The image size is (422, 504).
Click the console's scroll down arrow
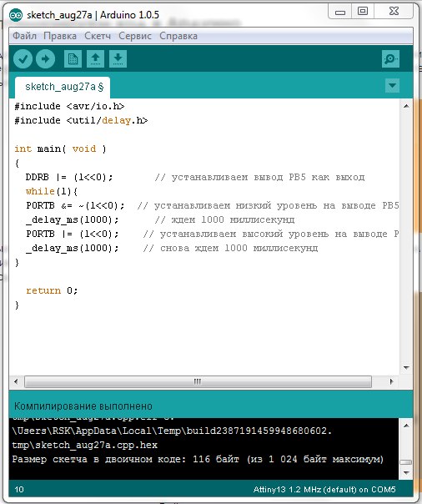click(406, 473)
